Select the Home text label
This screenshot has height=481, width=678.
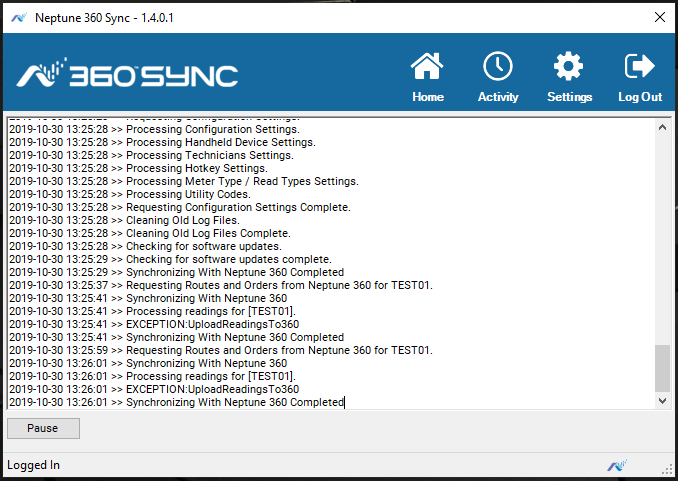pyautogui.click(x=428, y=97)
